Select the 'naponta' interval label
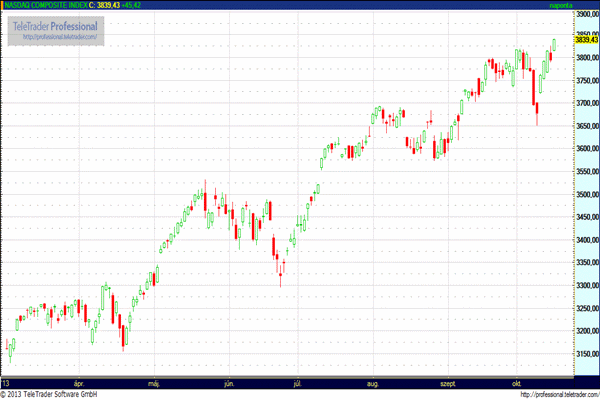The image size is (600, 400). [565, 6]
